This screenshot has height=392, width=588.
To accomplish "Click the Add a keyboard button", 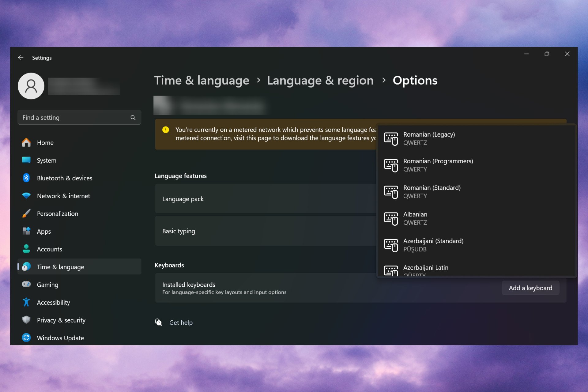I will click(530, 288).
